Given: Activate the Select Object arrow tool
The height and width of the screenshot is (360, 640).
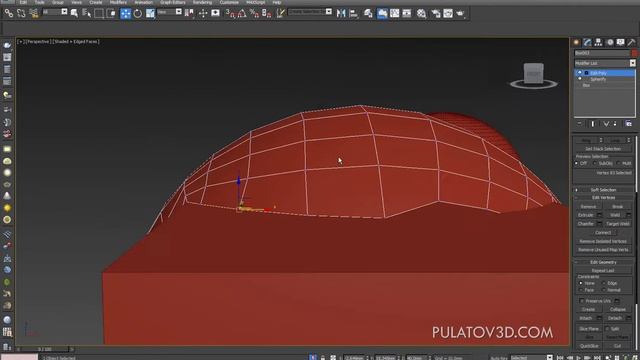Looking at the screenshot, I should tap(74, 13).
